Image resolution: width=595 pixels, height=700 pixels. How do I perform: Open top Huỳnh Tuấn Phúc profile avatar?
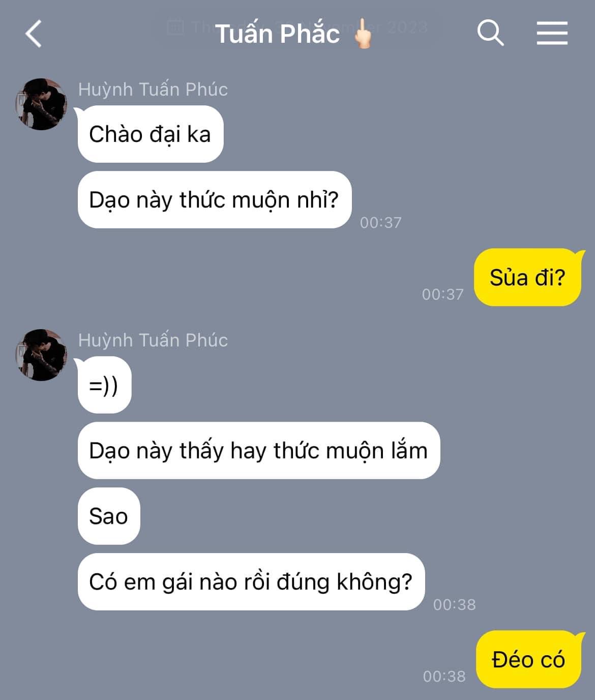click(x=41, y=104)
